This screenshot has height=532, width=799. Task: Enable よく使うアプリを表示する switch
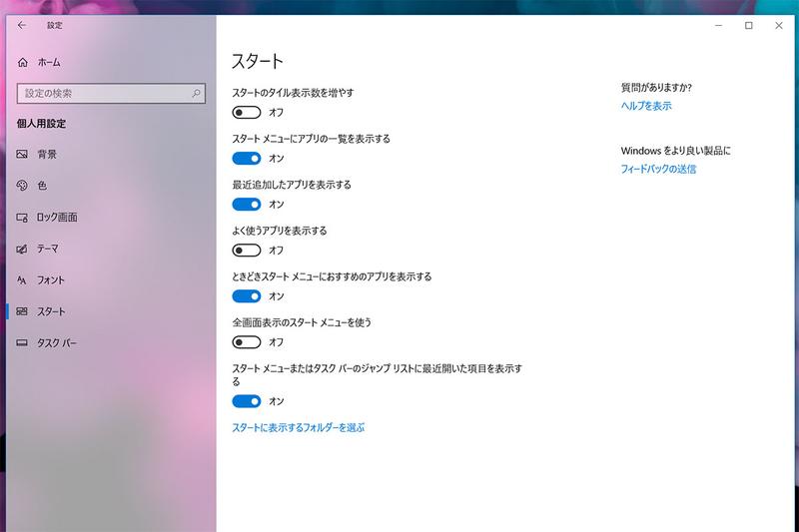click(x=247, y=250)
